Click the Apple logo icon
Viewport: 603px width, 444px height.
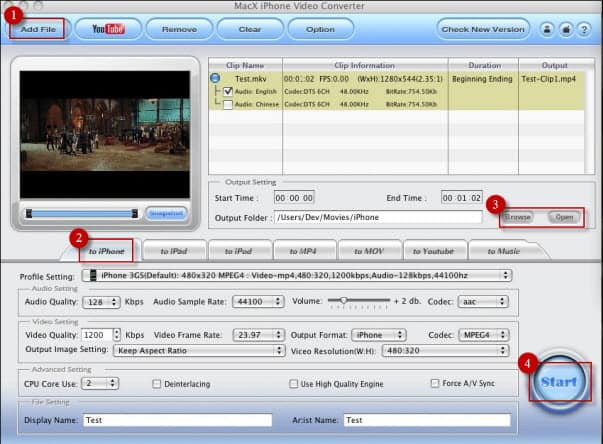[x=566, y=29]
